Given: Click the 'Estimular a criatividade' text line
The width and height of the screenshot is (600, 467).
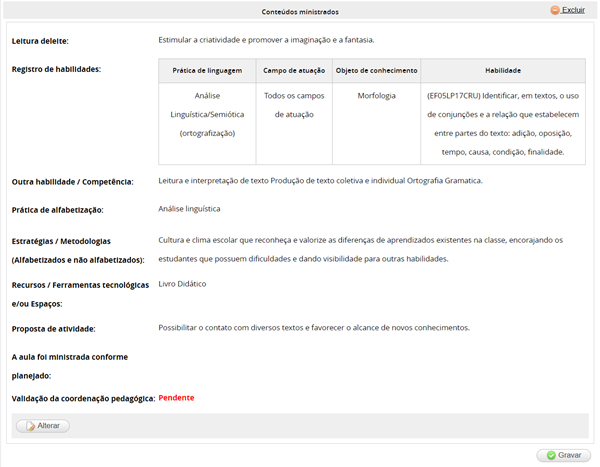Looking at the screenshot, I should tap(266, 40).
